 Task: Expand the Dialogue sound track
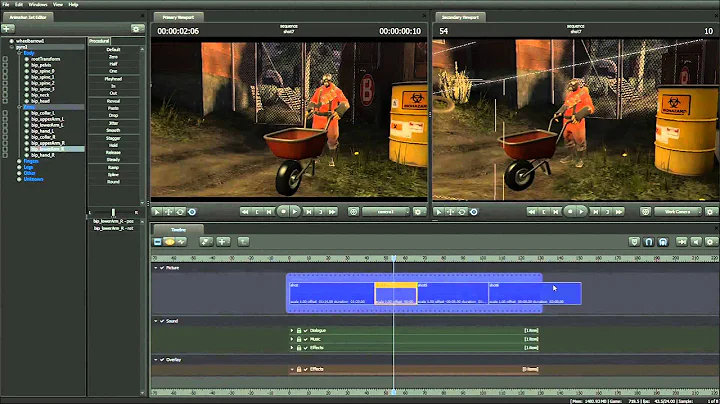(292, 331)
